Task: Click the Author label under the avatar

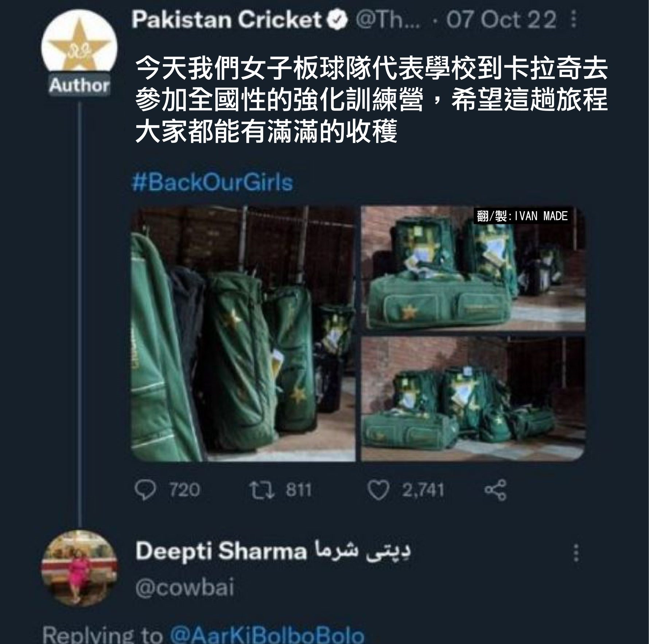Action: point(79,86)
